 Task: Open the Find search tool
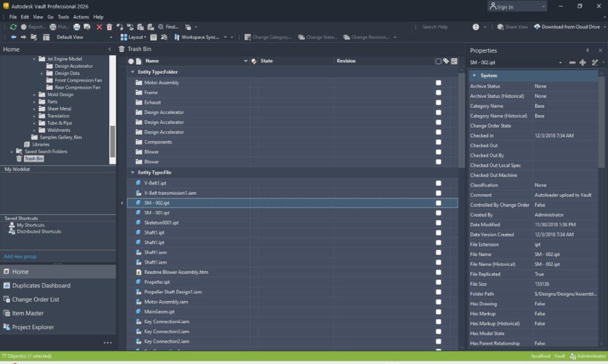(x=168, y=27)
